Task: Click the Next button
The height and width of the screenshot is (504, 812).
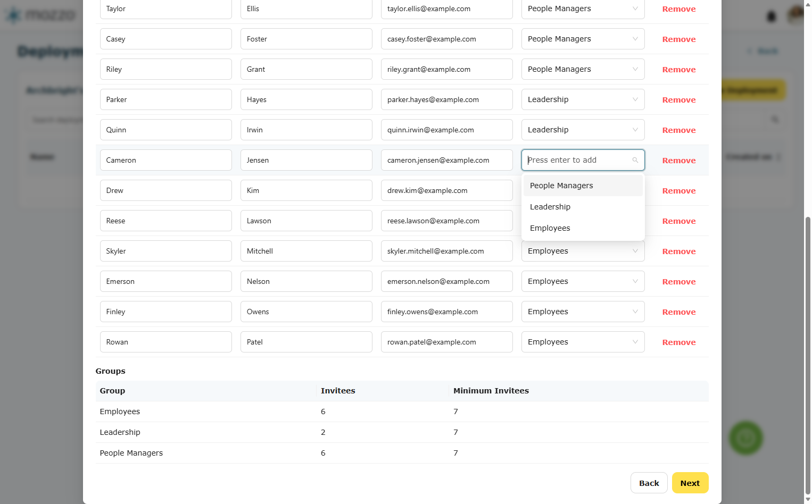Action: pos(690,483)
